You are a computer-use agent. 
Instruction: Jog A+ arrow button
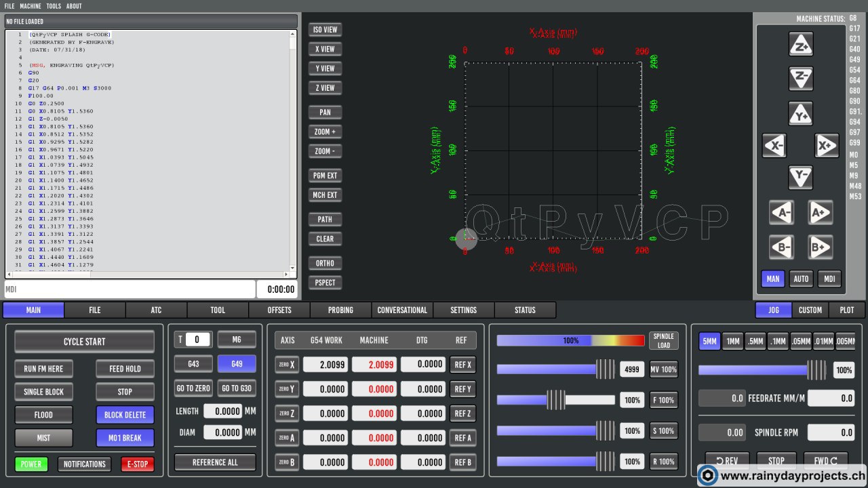[821, 213]
